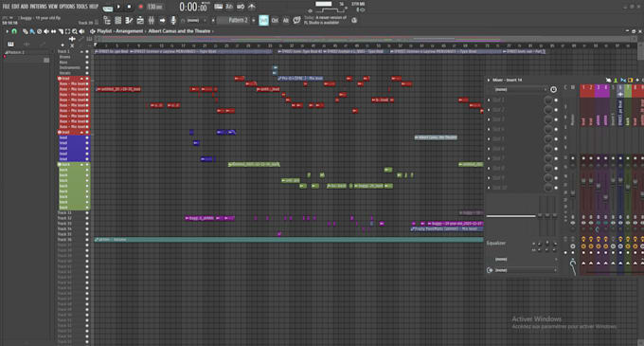644x346 pixels.
Task: Collapse the green back track group
Action: pos(81,164)
